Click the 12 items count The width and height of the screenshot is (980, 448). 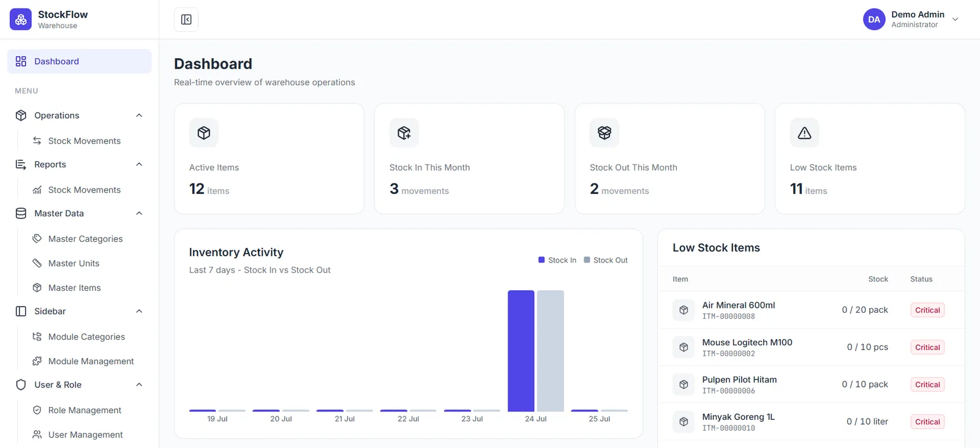pos(209,189)
